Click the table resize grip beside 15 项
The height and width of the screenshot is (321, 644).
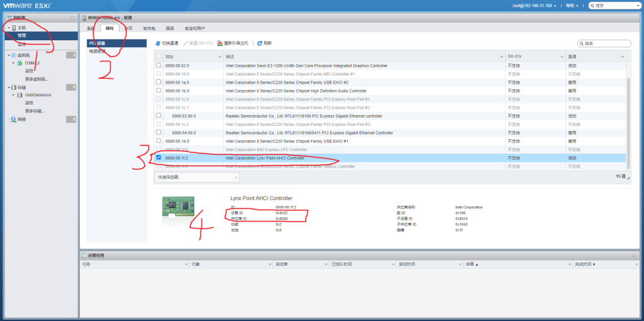628,177
